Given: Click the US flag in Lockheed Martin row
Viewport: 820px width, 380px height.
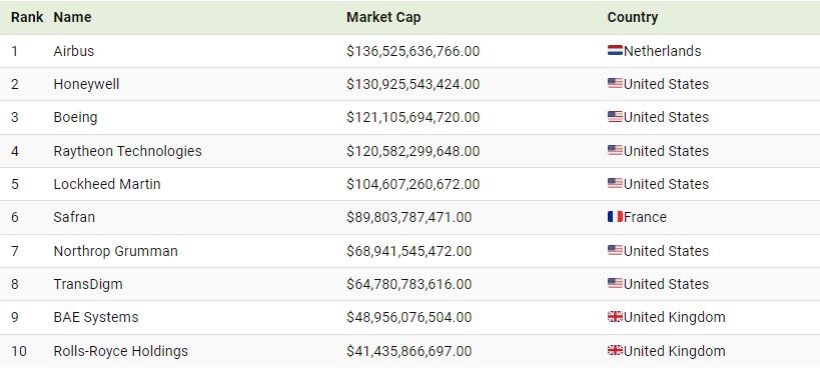Looking at the screenshot, I should point(615,183).
